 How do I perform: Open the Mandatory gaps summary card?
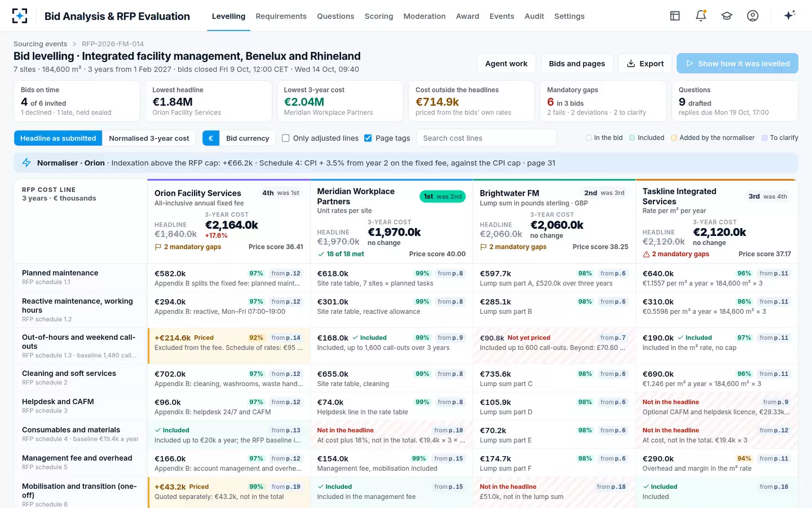point(603,101)
